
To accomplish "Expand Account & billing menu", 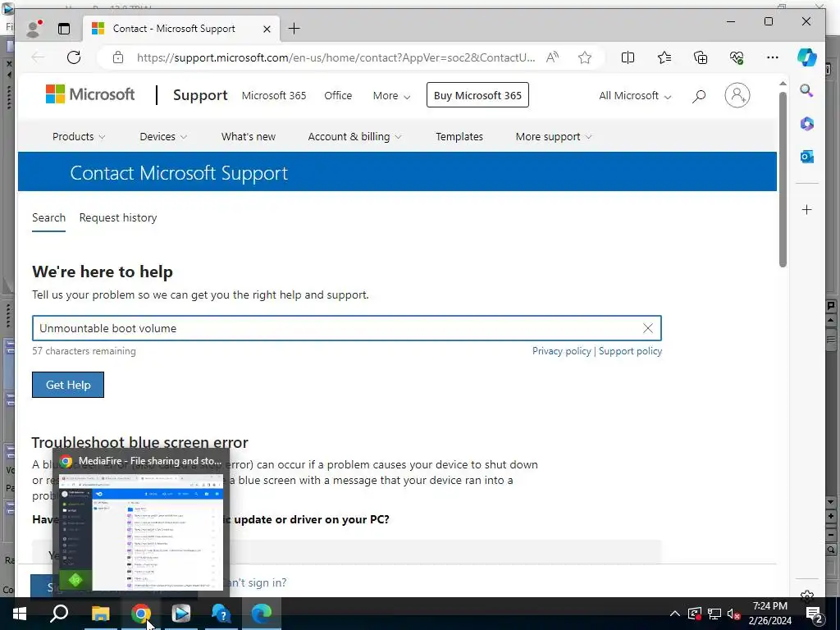I will [x=354, y=137].
